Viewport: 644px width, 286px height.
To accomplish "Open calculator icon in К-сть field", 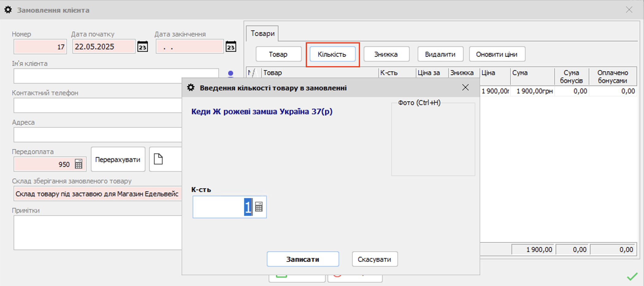I will (x=259, y=207).
